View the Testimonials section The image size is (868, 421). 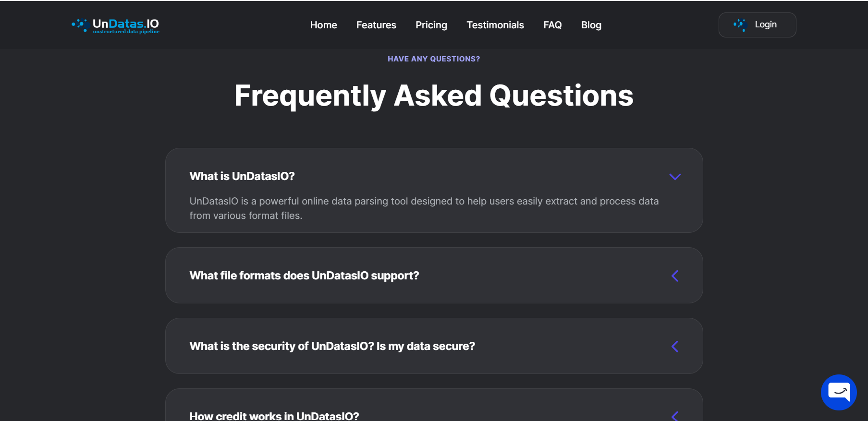(495, 25)
